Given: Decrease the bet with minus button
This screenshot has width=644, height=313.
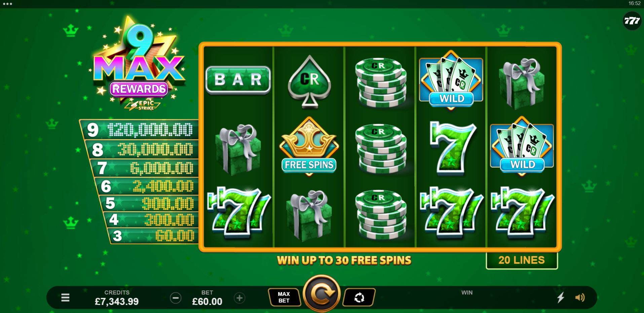Looking at the screenshot, I should 176,298.
